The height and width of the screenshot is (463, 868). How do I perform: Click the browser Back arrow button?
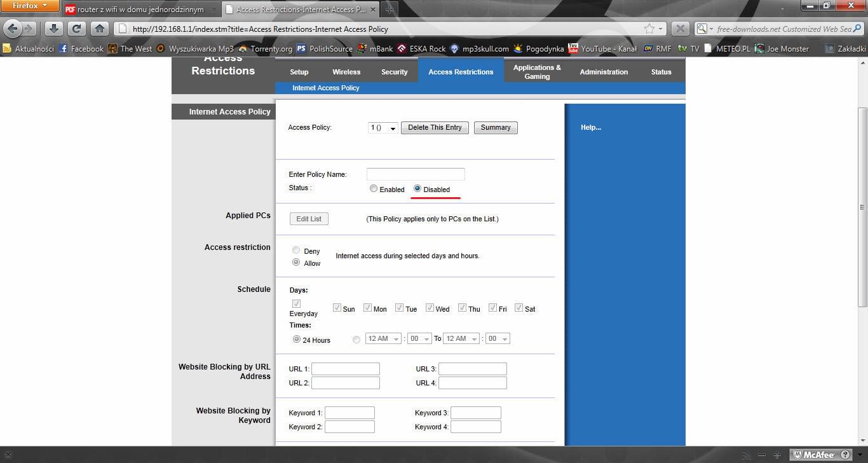[x=13, y=29]
